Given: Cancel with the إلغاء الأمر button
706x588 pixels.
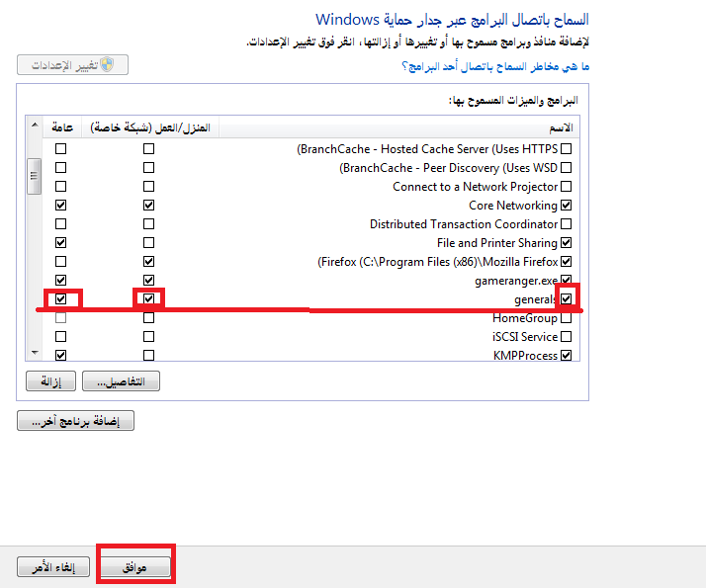Looking at the screenshot, I should click(53, 567).
